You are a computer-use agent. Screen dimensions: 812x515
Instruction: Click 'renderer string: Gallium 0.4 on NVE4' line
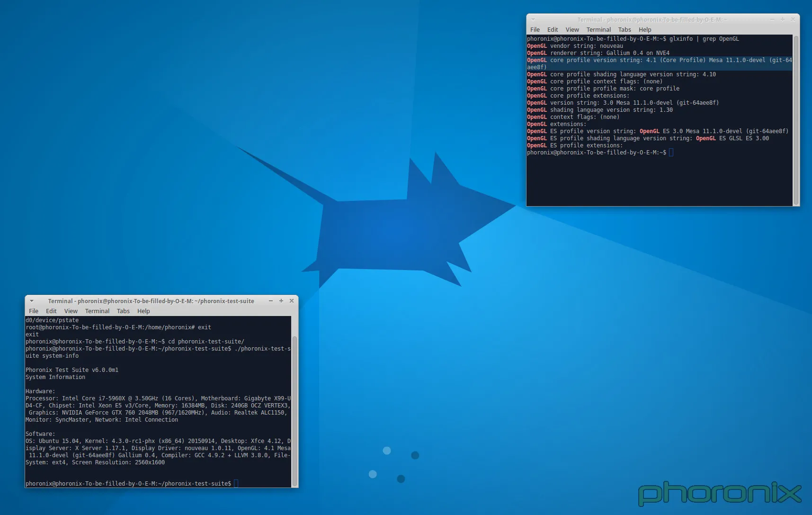tap(598, 53)
